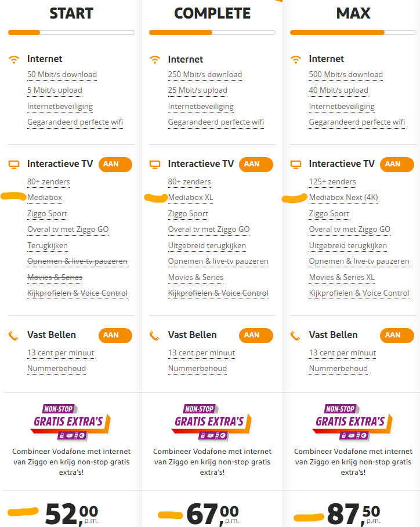Disable Vast Bellen in MAX package
The width and height of the screenshot is (420, 527).
pyautogui.click(x=397, y=335)
